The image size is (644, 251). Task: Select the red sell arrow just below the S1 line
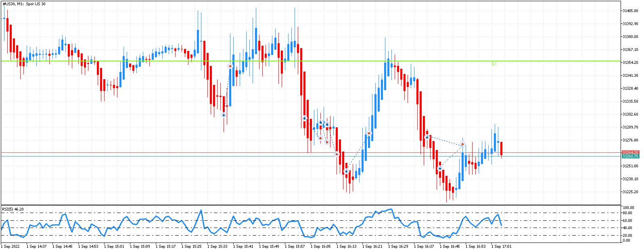[x=230, y=66]
